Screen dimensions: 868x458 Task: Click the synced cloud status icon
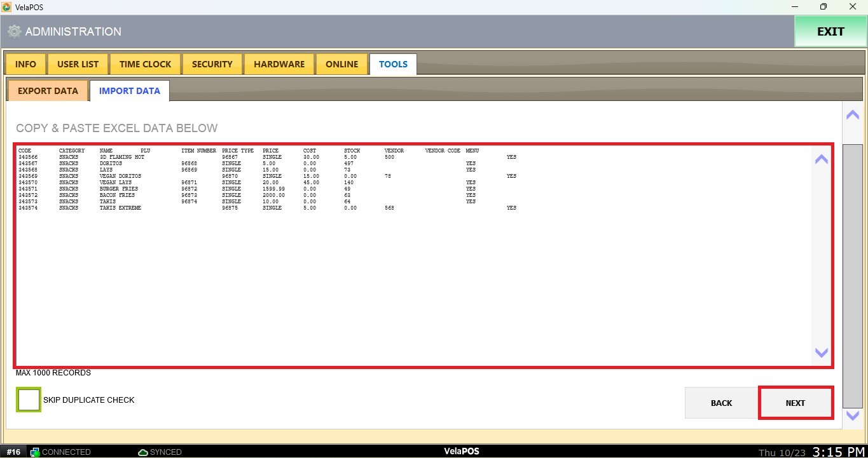tap(143, 452)
